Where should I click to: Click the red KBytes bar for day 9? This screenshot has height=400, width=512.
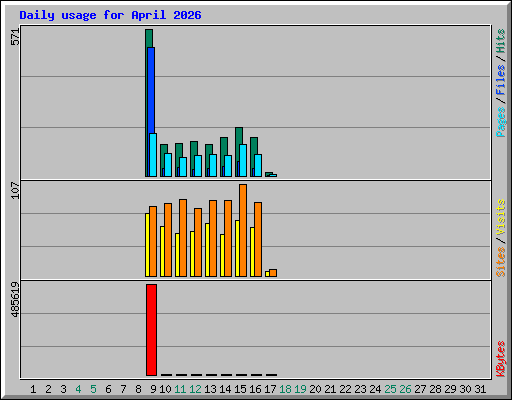coord(151,330)
